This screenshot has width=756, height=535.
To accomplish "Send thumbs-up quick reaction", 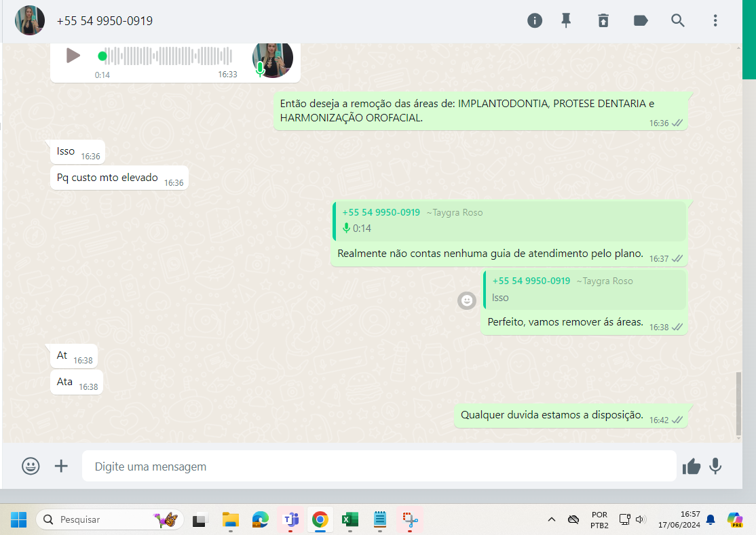I will (x=691, y=466).
